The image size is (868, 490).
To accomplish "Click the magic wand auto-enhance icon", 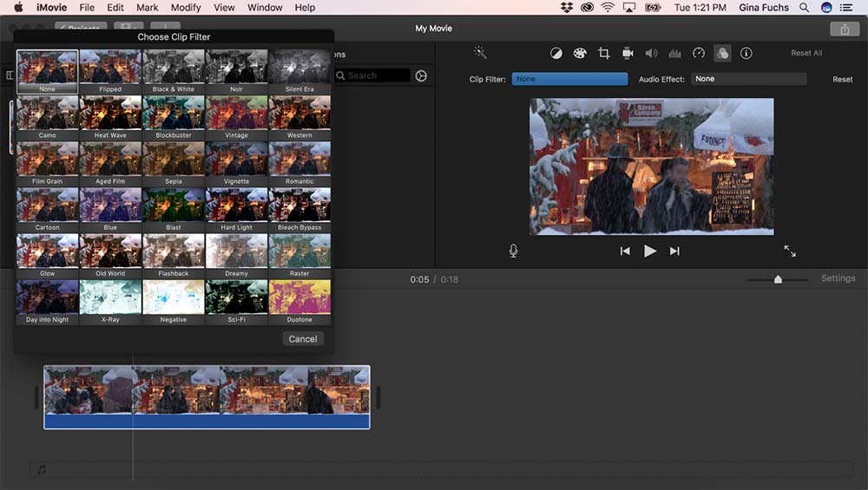I will point(480,53).
